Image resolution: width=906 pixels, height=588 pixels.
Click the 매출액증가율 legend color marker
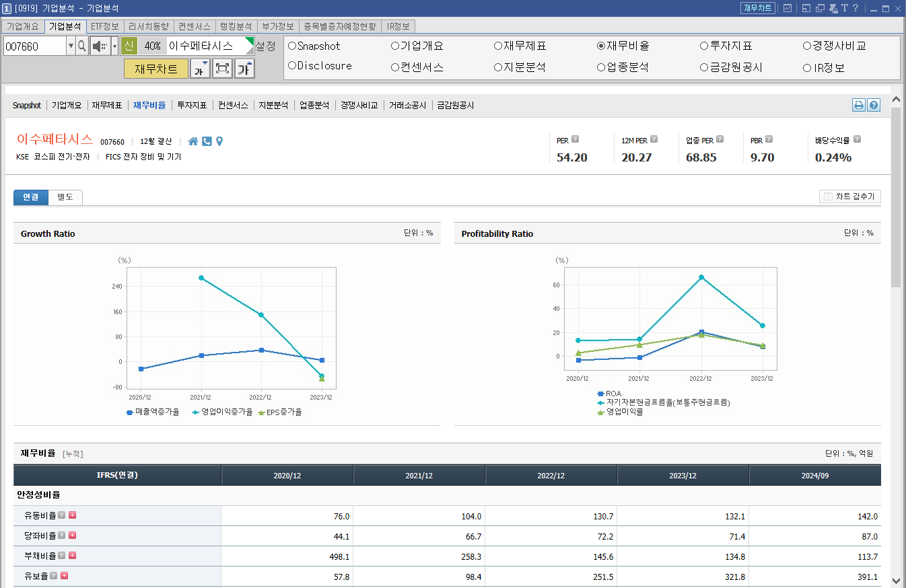[x=129, y=412]
